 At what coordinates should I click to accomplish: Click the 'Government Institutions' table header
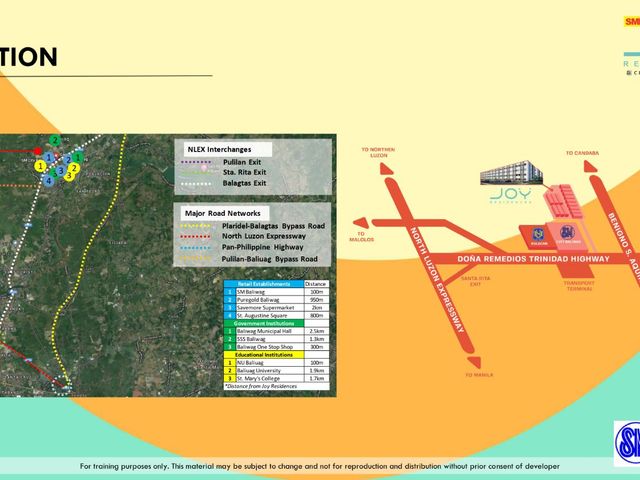tap(264, 323)
